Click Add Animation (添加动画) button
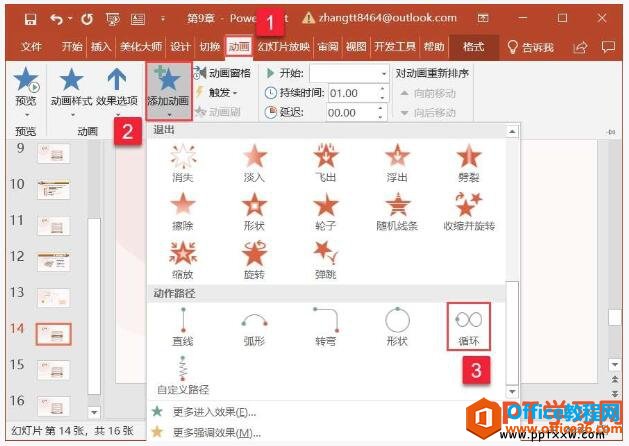Image resolution: width=629 pixels, height=446 pixels. (168, 91)
